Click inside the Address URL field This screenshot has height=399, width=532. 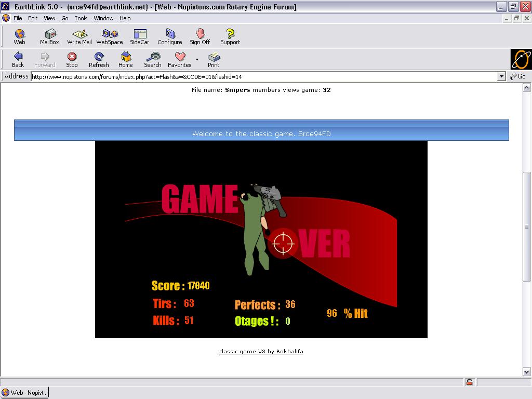pos(260,77)
